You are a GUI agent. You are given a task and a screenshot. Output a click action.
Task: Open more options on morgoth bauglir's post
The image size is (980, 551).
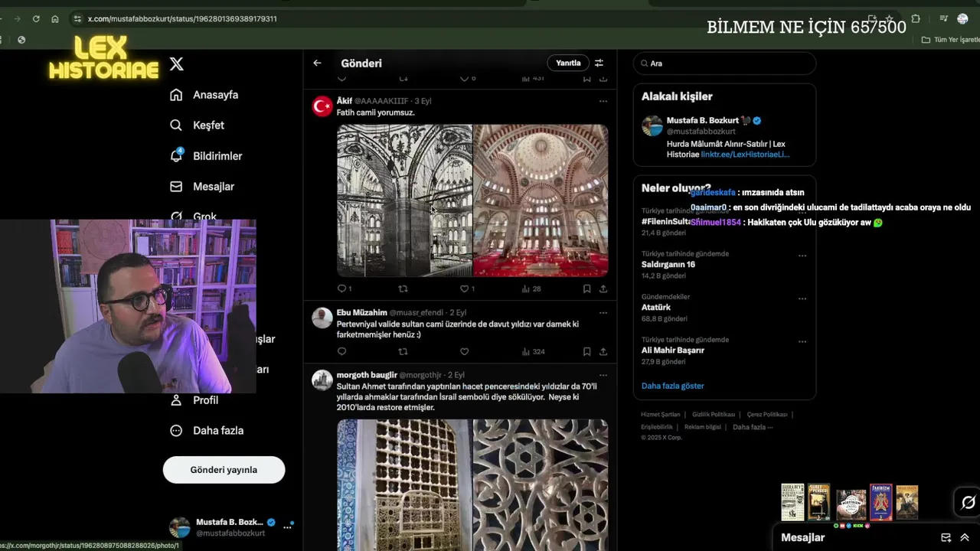coord(603,376)
